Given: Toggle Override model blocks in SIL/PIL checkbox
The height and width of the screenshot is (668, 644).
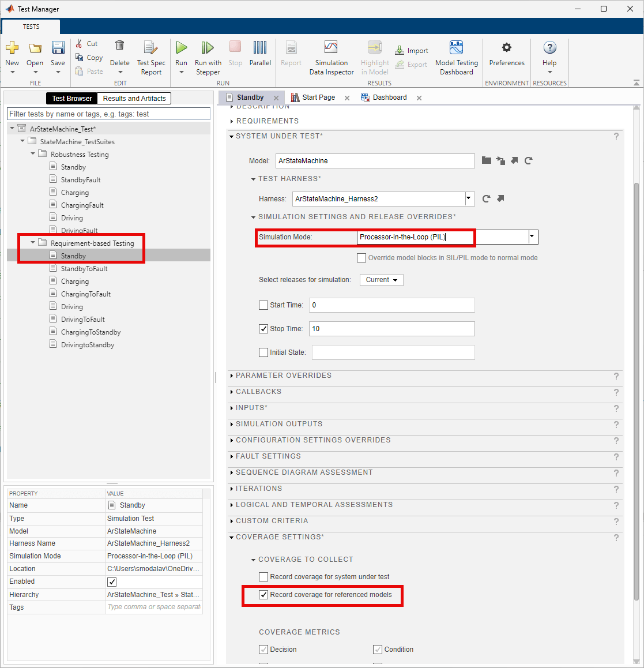Looking at the screenshot, I should (361, 258).
